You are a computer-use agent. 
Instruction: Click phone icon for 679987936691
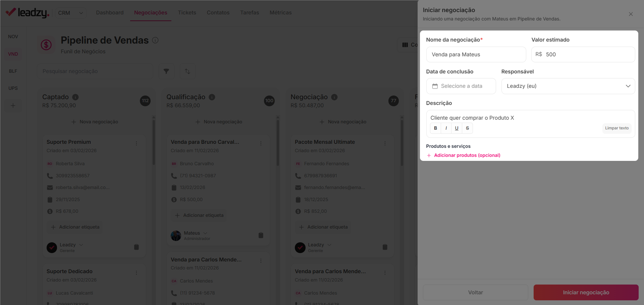[298, 176]
